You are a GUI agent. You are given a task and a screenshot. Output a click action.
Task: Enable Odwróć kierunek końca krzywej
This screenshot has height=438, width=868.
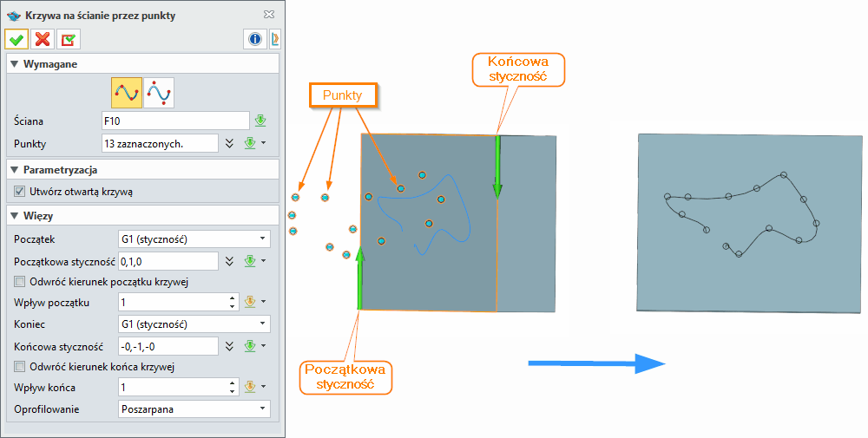[x=21, y=366]
